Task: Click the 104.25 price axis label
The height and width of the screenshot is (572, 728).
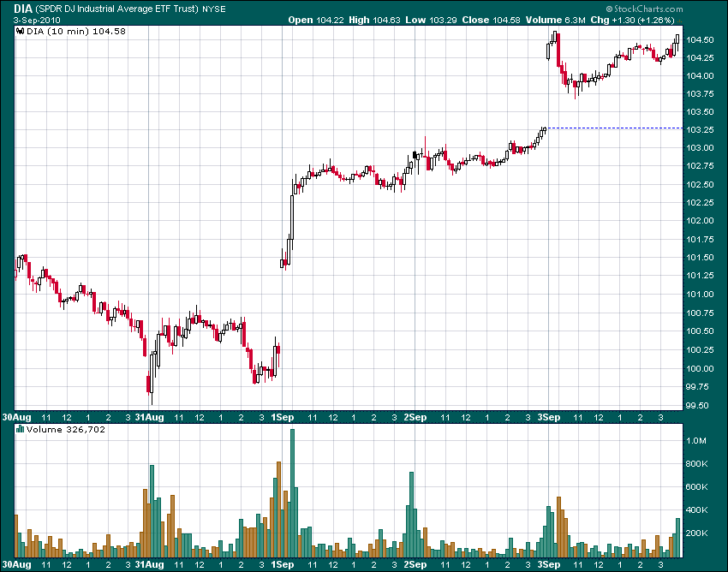Action: click(700, 58)
